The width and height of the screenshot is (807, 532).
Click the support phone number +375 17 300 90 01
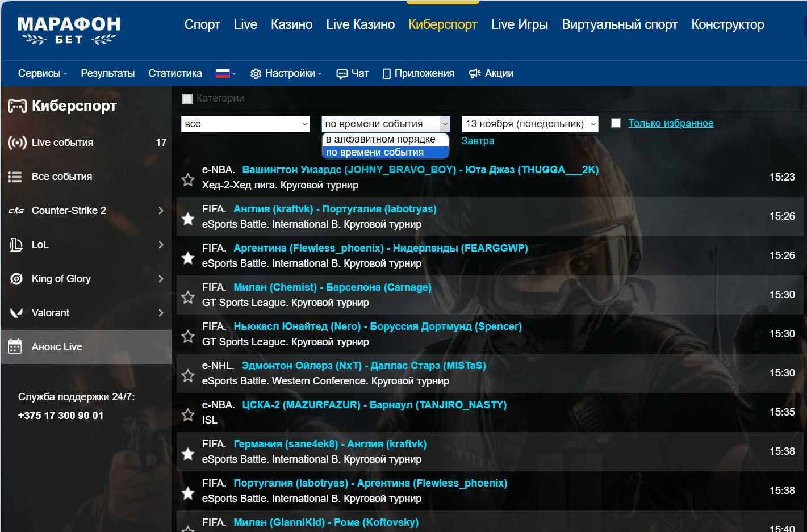coord(61,416)
